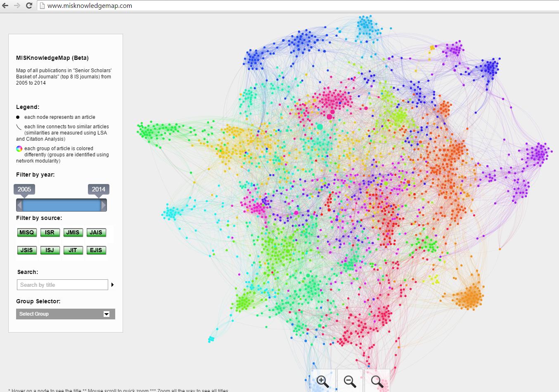
Task: Click the page icon in the address bar
Action: coord(42,6)
